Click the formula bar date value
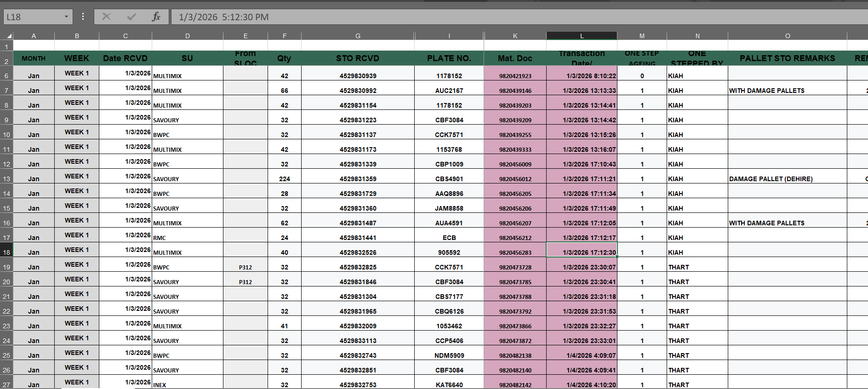The height and width of the screenshot is (389, 868). 223,17
